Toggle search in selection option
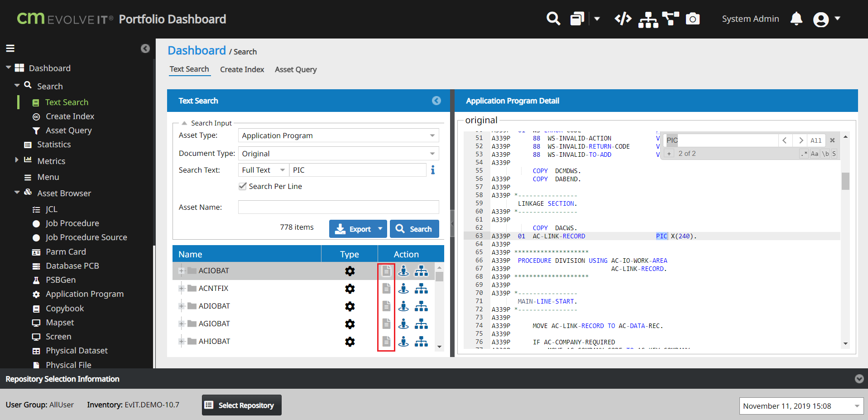Screen dimensions: 868x420 pos(834,154)
